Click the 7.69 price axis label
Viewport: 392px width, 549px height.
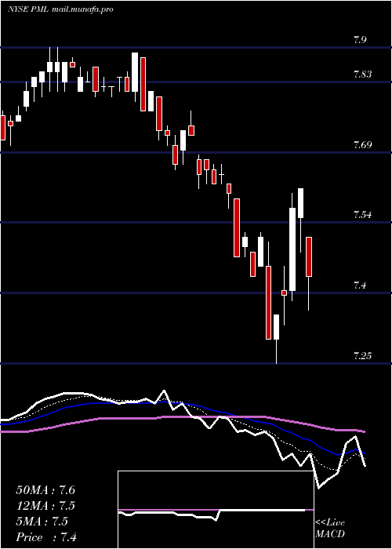(362, 144)
